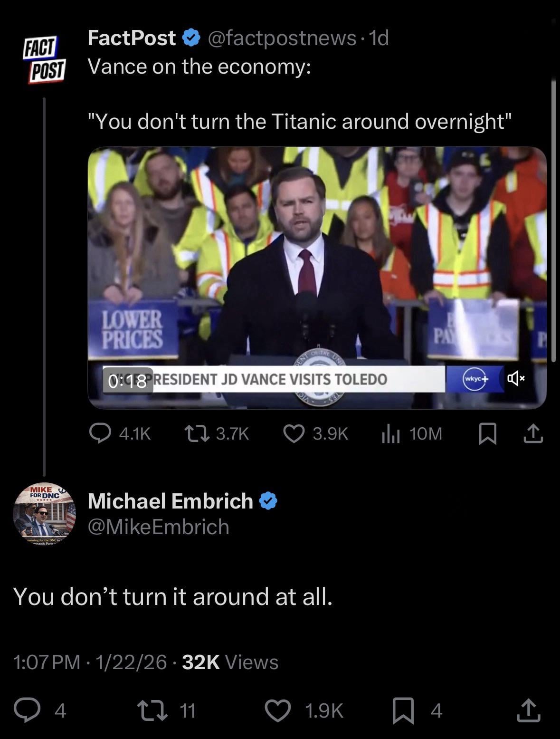The width and height of the screenshot is (560, 739).
Task: Play the Vance Toledo video
Action: 317,278
